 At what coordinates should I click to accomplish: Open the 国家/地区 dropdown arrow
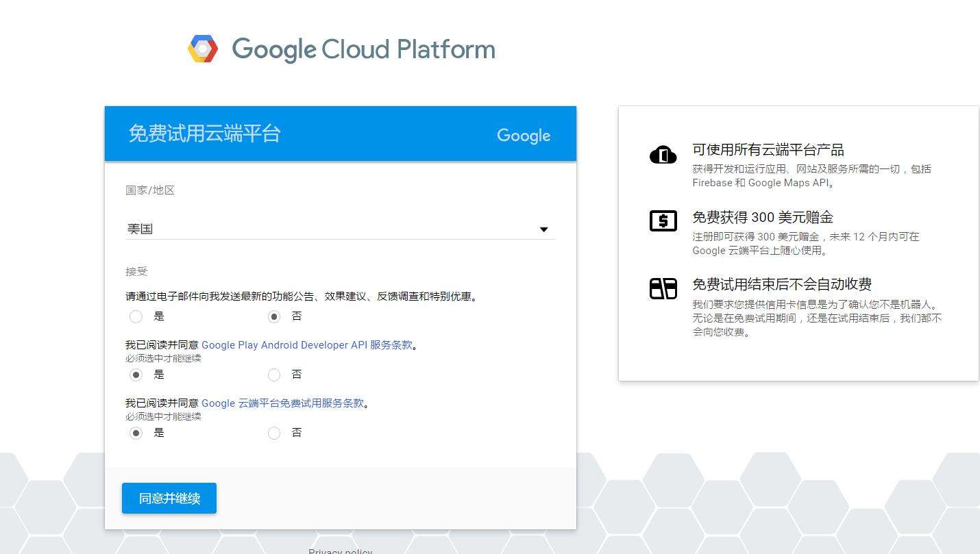(543, 229)
